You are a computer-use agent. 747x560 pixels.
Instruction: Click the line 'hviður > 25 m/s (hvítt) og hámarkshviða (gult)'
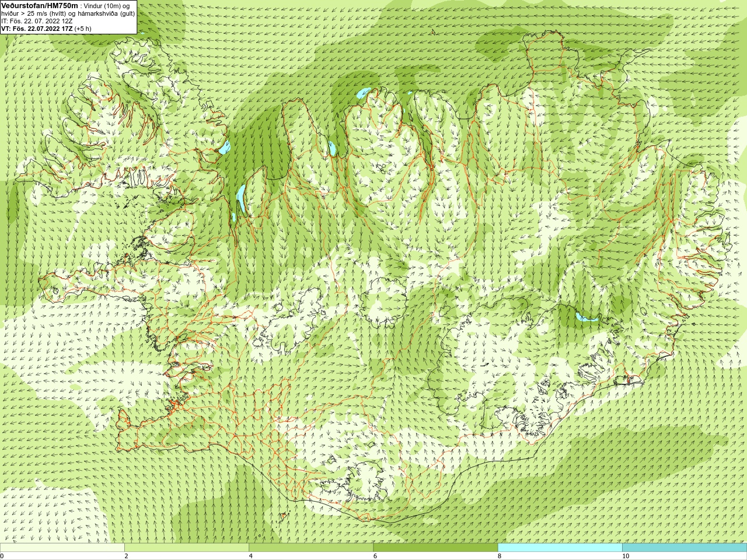[68, 13]
